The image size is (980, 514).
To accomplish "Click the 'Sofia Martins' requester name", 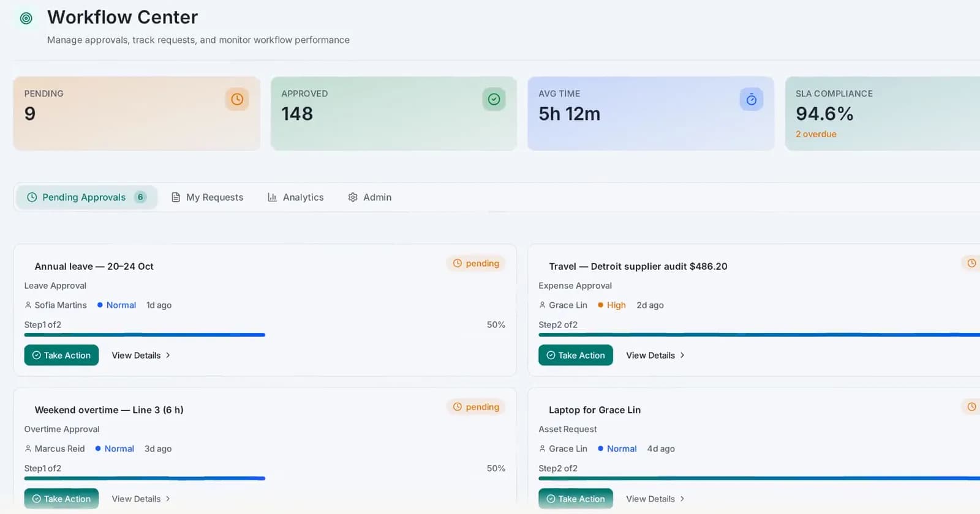I will (61, 305).
